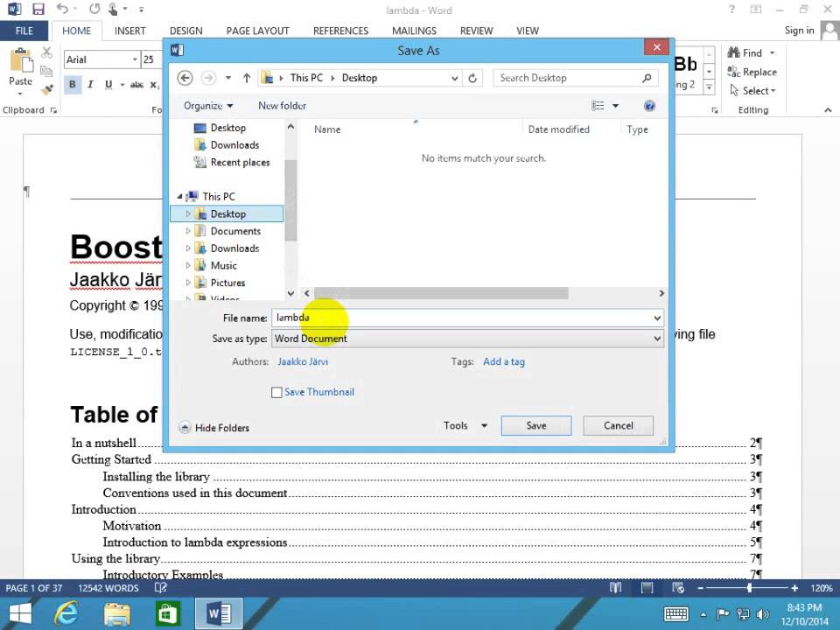This screenshot has height=630, width=840.
Task: Switch to Read Mode view in status bar
Action: click(615, 588)
